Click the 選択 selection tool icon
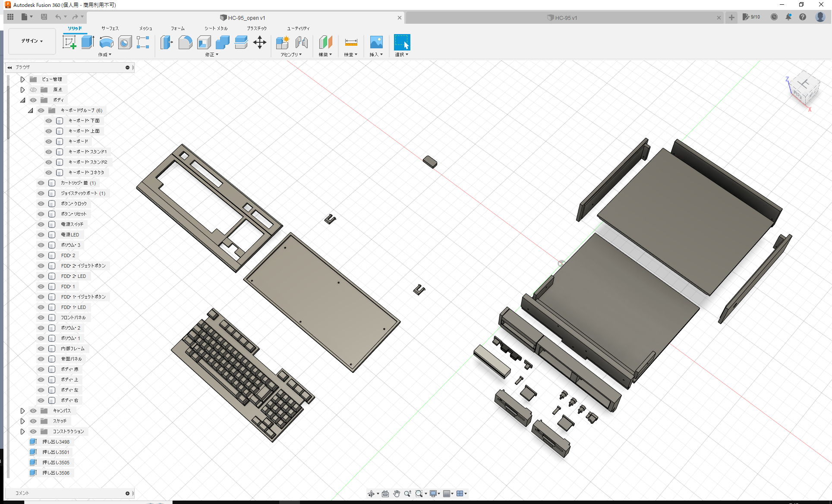Image resolution: width=832 pixels, height=504 pixels. point(401,43)
